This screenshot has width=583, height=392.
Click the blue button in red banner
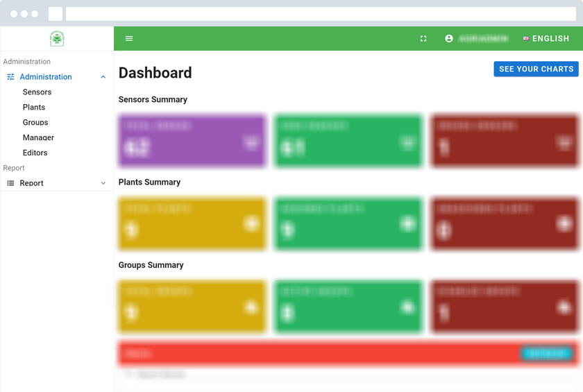pos(547,353)
